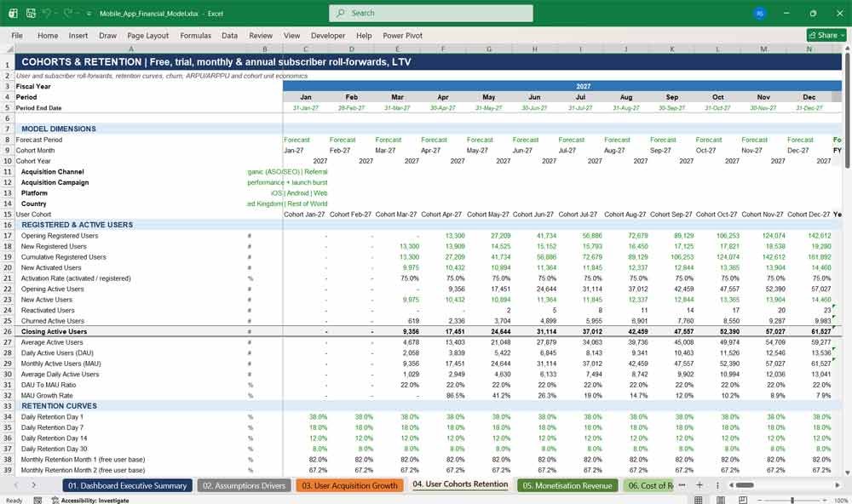Open 01. Dashboard Executive Summary sheet
Screen dimensions: 852x504
coord(127,485)
